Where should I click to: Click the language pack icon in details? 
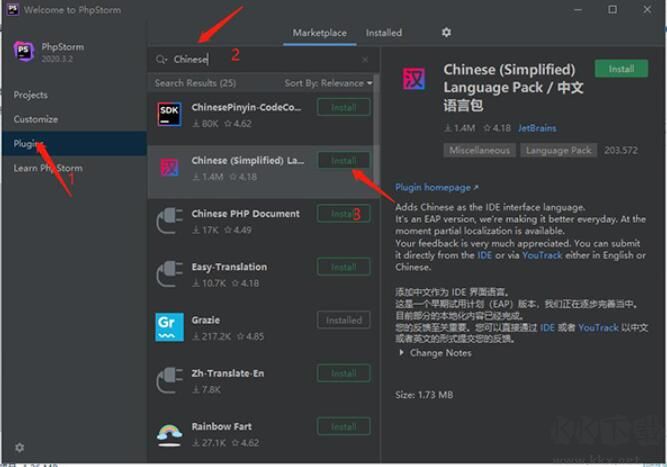413,79
